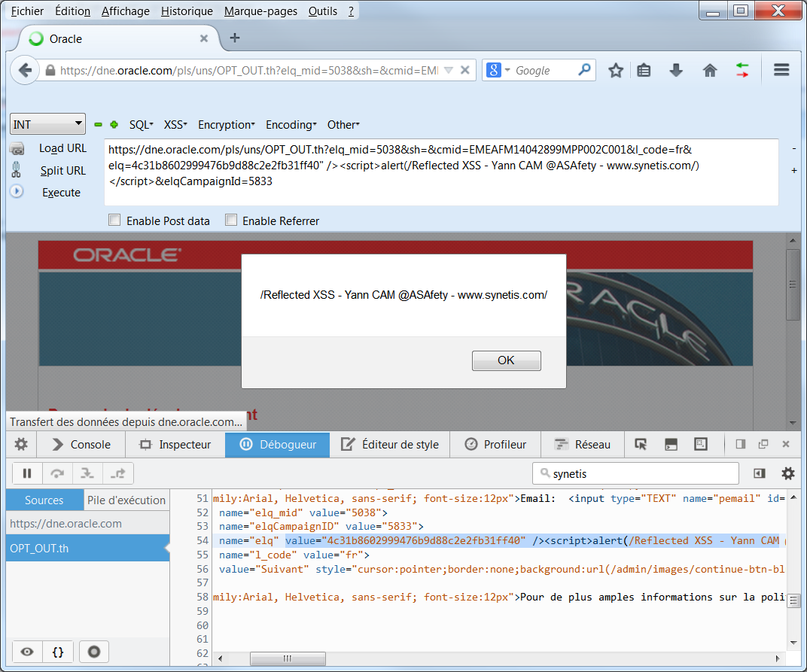Screen dimensions: 807x672
Task: Enable Referrer checkbox
Action: 231,220
